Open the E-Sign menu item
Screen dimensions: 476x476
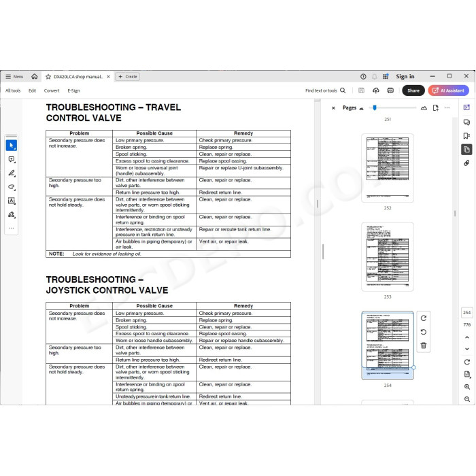tap(73, 90)
